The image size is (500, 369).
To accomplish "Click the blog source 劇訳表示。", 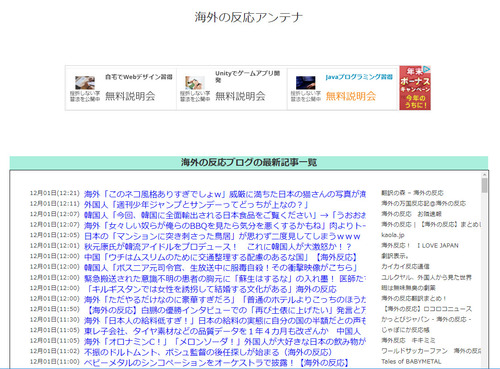I will (x=395, y=256).
